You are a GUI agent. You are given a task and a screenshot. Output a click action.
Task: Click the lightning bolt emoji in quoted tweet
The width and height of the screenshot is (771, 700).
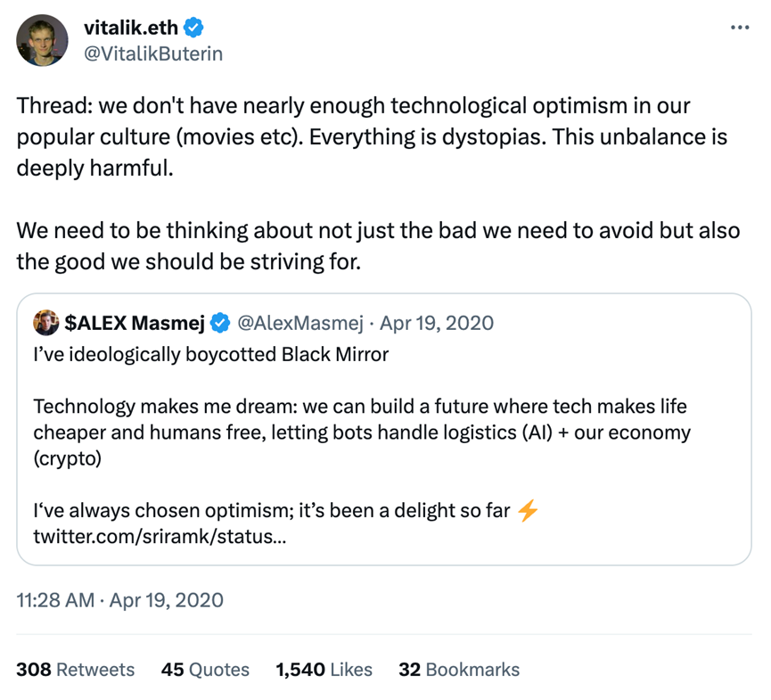tap(528, 511)
